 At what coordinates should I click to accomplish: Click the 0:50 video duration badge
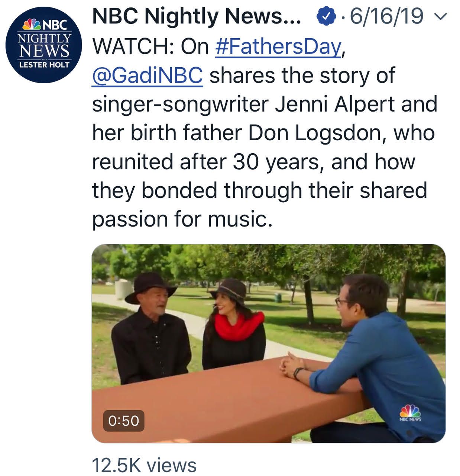(x=123, y=421)
